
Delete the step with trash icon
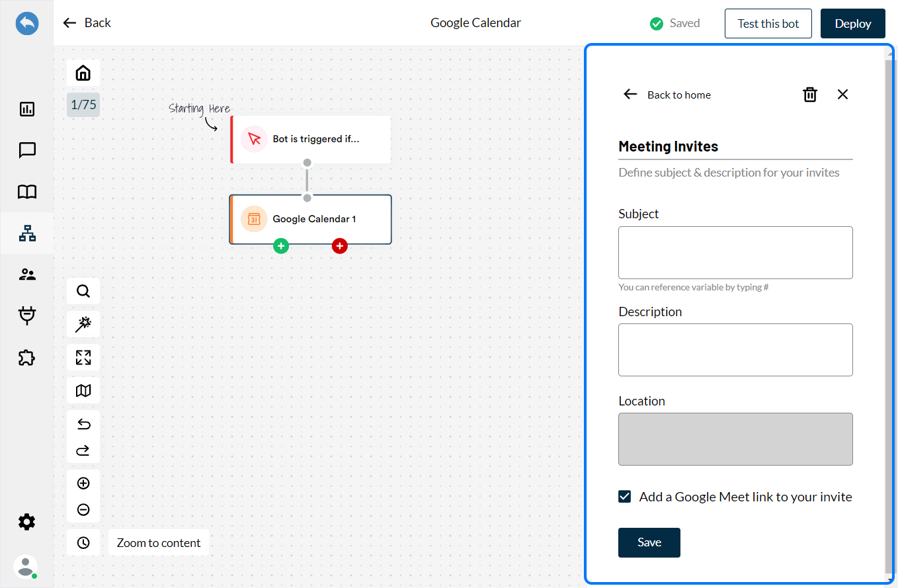click(x=809, y=95)
